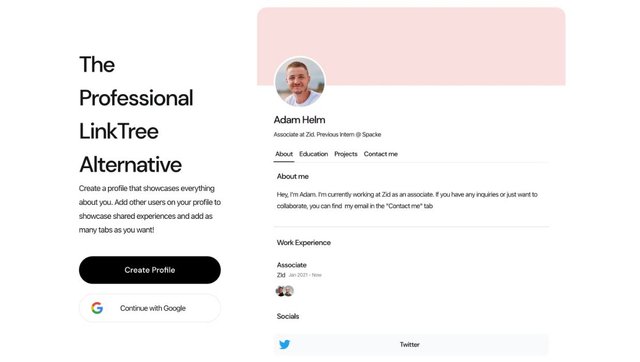Screen dimensions: 640x362
Task: Click the Create Profile button
Action: tap(150, 270)
